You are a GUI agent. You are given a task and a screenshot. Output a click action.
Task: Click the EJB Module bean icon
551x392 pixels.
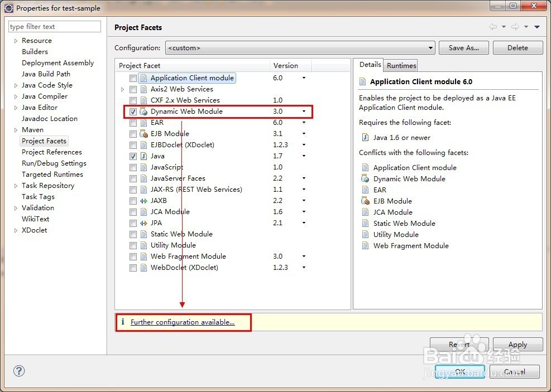click(x=143, y=134)
